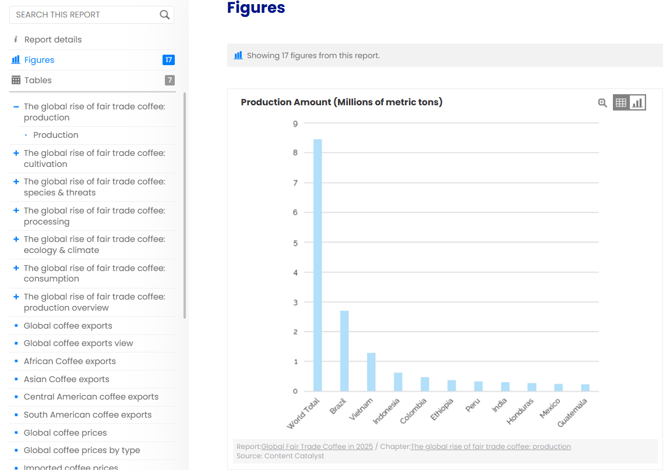The height and width of the screenshot is (474, 670).
Task: Switch to bar chart view
Action: (637, 103)
